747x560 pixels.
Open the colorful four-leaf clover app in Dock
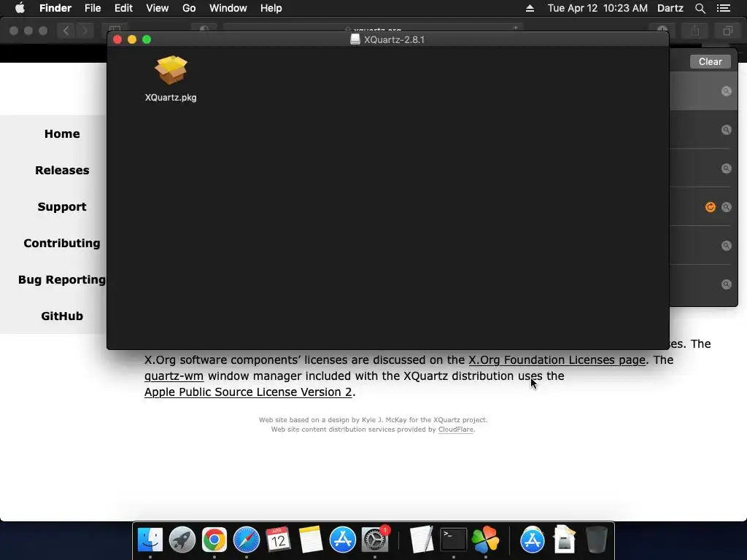pyautogui.click(x=485, y=540)
